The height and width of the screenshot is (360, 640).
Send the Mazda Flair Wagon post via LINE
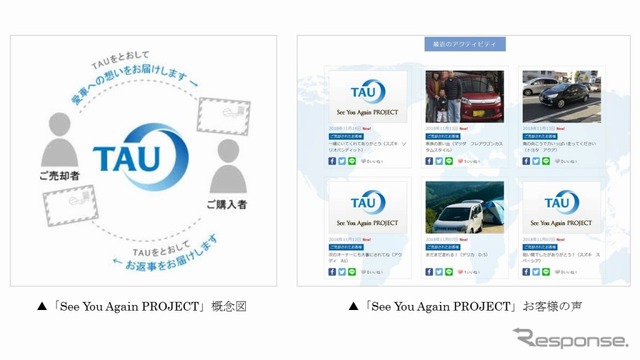click(449, 161)
